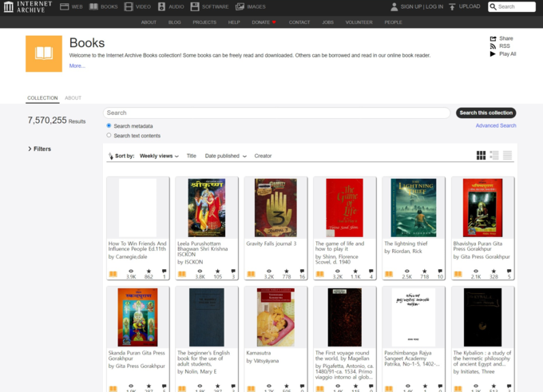The height and width of the screenshot is (392, 543).
Task: Open ABOUT in the navigation bar
Action: coord(149,22)
